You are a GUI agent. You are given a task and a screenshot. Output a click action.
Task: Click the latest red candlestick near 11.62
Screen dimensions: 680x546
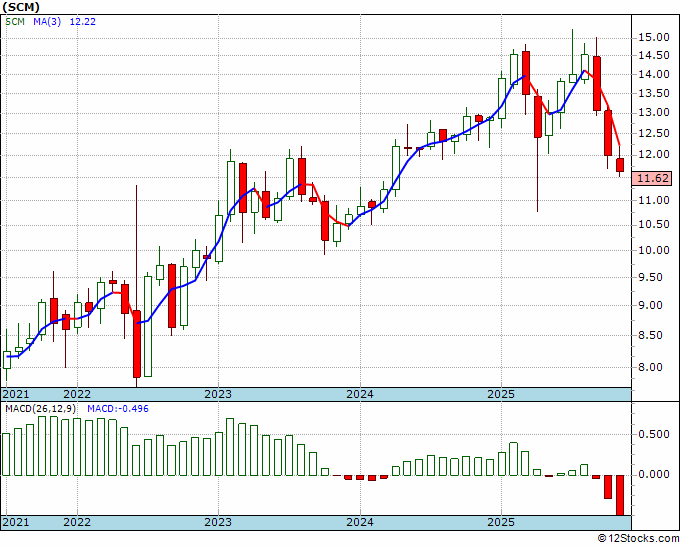click(620, 165)
